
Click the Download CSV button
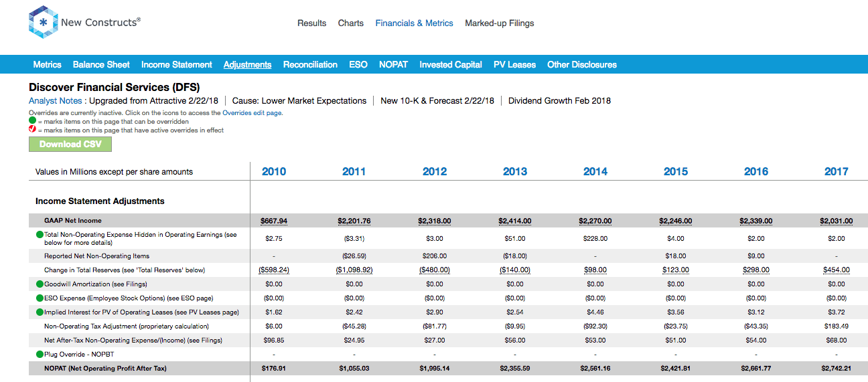70,145
